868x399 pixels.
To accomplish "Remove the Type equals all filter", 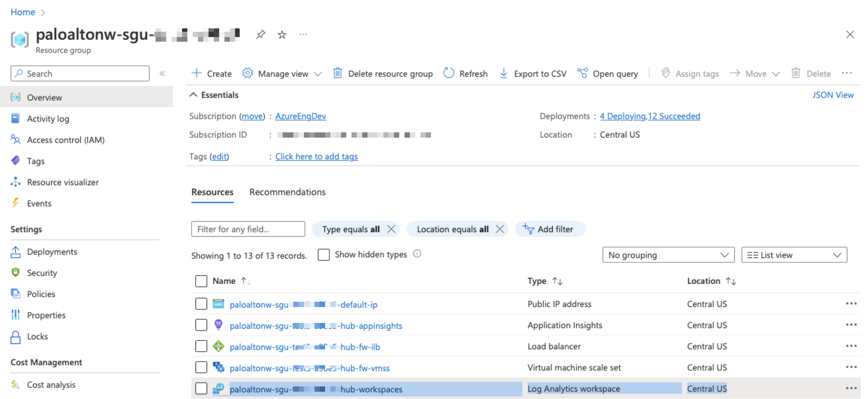I will click(391, 229).
